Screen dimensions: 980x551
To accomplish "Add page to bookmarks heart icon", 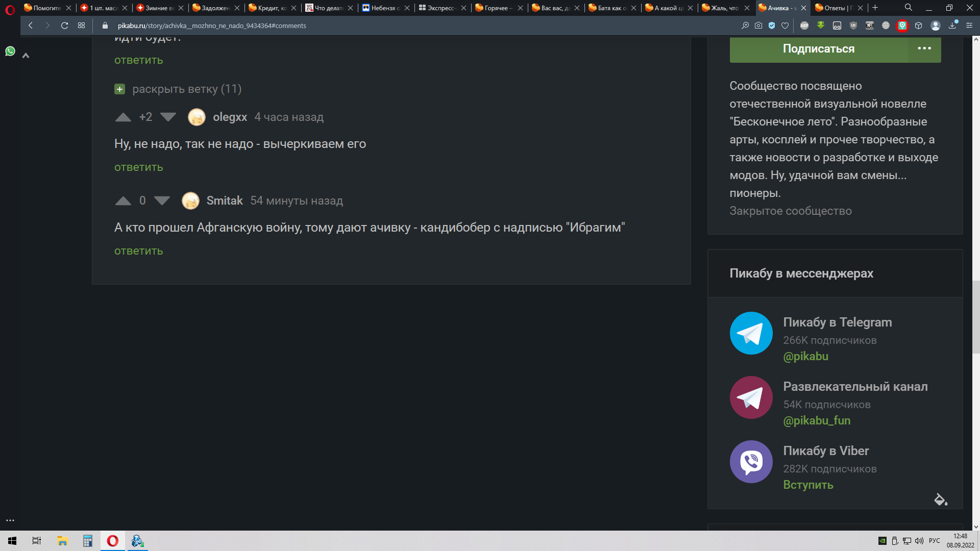I will (785, 26).
